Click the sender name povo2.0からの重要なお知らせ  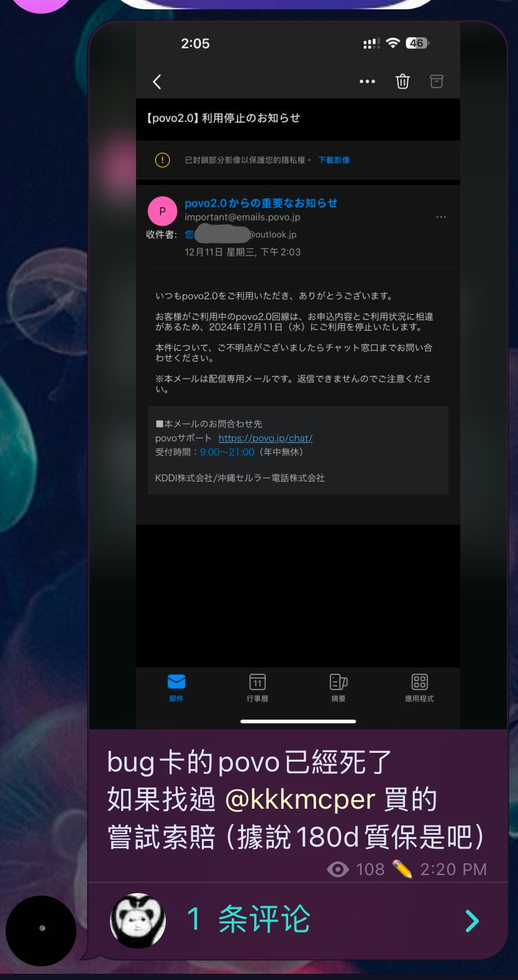point(261,203)
